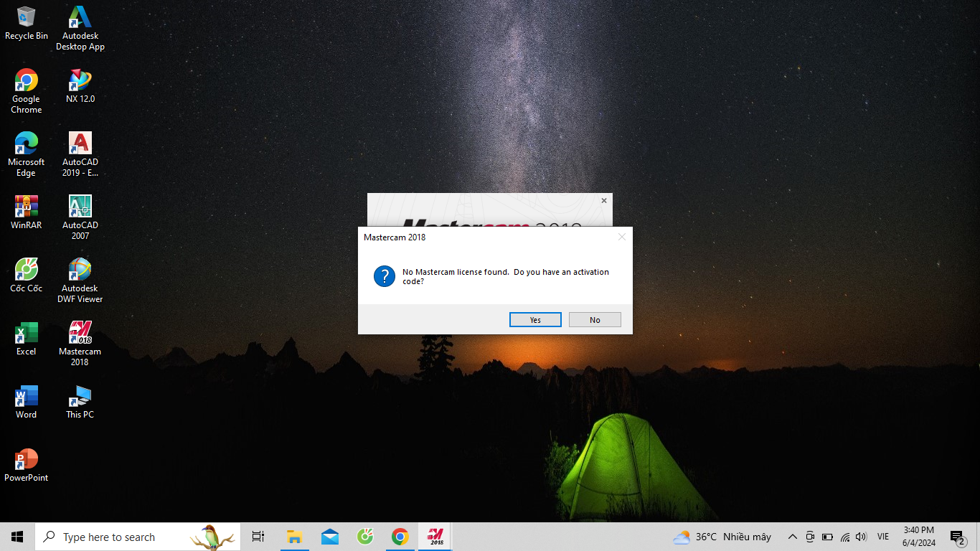Image resolution: width=980 pixels, height=551 pixels.
Task: Switch the VIE input language indicator
Action: [x=883, y=537]
